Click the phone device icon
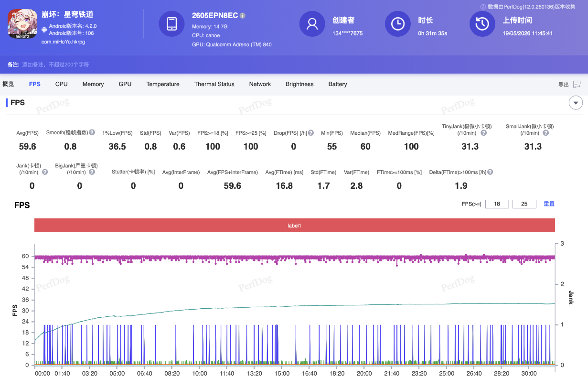Screen dimensions: 588x378 tap(172, 24)
